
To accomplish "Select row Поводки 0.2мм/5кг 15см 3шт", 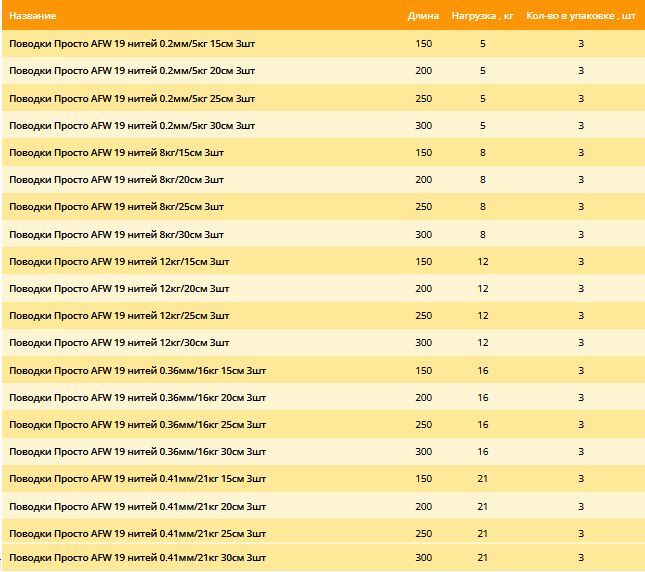I will [x=323, y=44].
